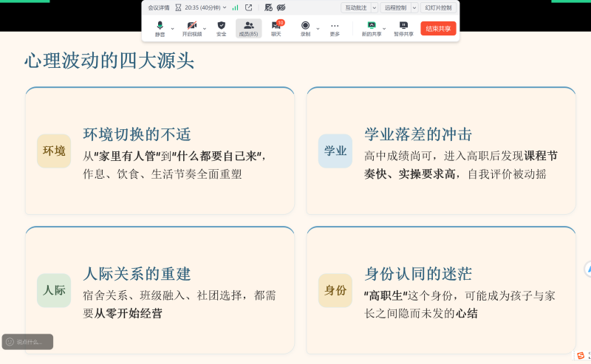
Task: Expand the meeting timer 20:35 dropdown
Action: click(x=225, y=7)
